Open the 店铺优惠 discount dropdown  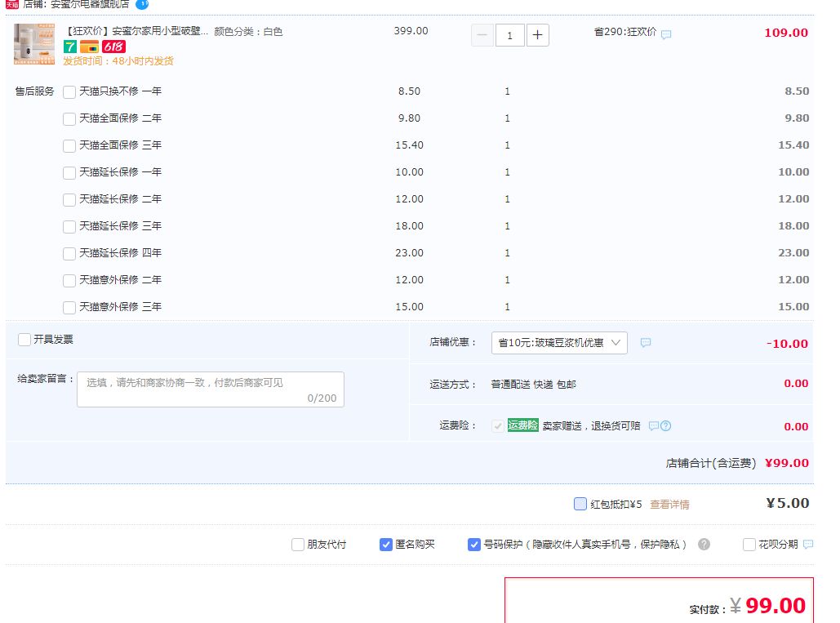click(559, 343)
